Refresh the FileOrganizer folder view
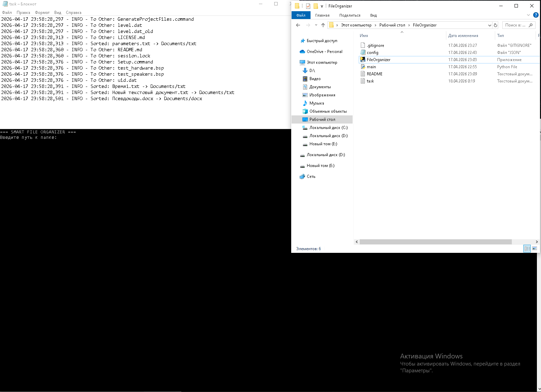 point(496,25)
